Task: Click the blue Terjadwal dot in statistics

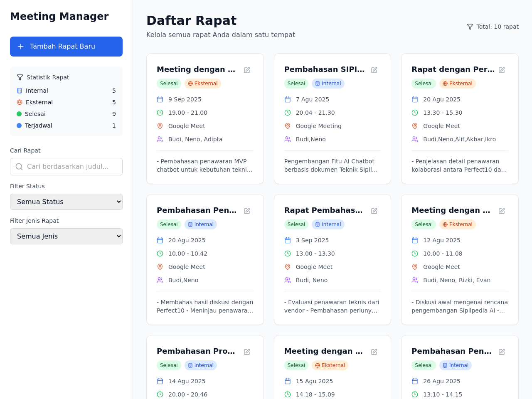Action: click(x=19, y=126)
